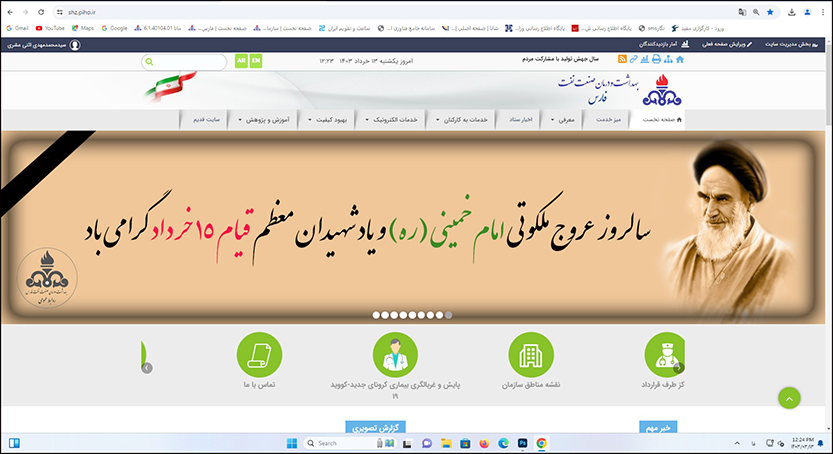Open the Chrome three-dot menu

click(822, 12)
